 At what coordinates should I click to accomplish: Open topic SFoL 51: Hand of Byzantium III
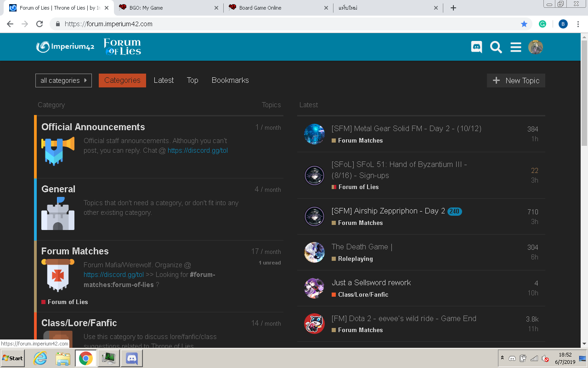[399, 170]
